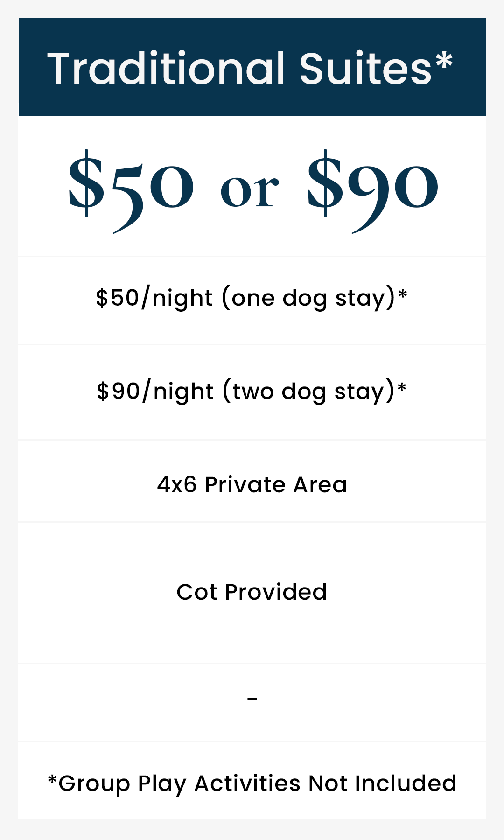Image resolution: width=504 pixels, height=840 pixels.
Task: Click the $90/night two dog stay row
Action: [252, 392]
